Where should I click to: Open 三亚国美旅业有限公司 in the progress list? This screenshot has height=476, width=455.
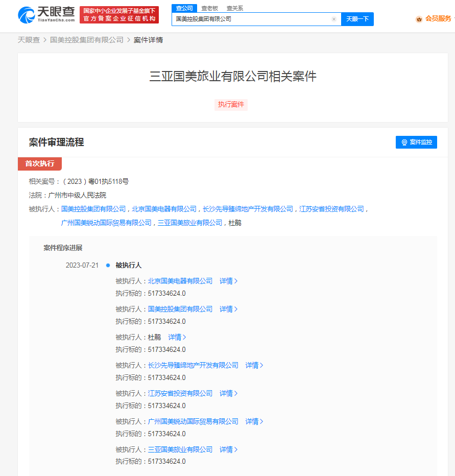180,449
